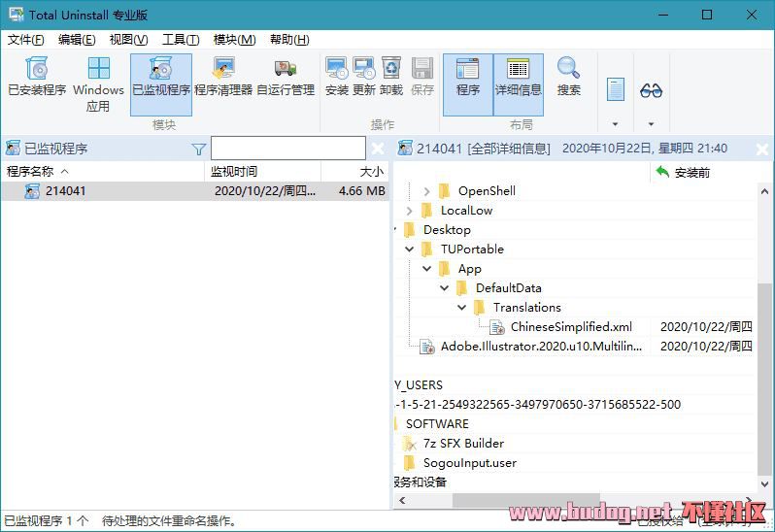This screenshot has height=532, width=775.
Task: Click the 7z SFX Builder deleted-folder icon
Action: 410,444
